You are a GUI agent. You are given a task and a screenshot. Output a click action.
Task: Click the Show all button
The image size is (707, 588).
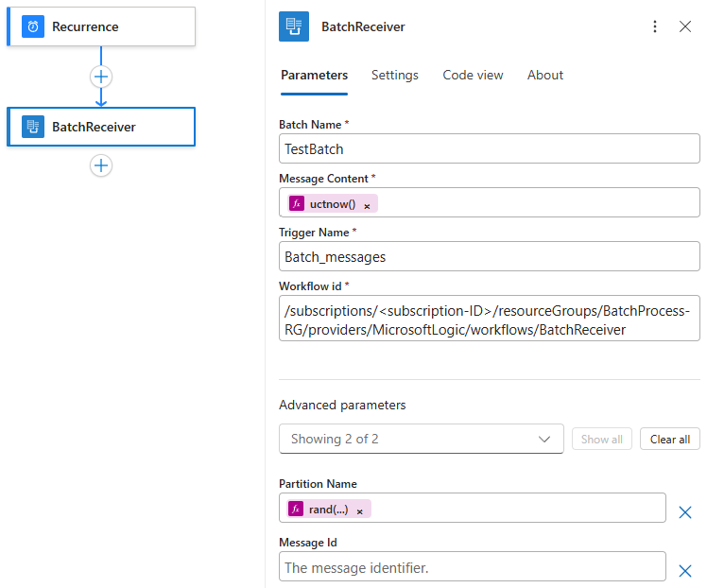coord(602,439)
